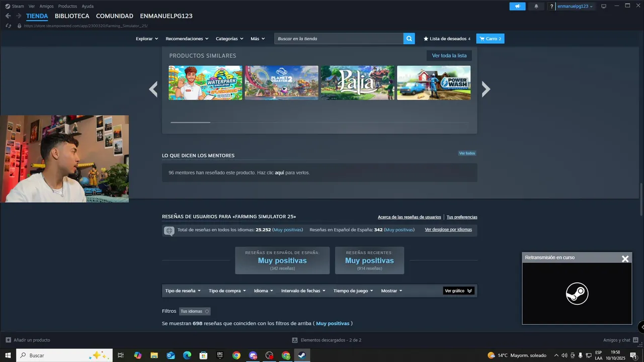Close the Retransmisión en curso panel
644x362 pixels.
(625, 258)
